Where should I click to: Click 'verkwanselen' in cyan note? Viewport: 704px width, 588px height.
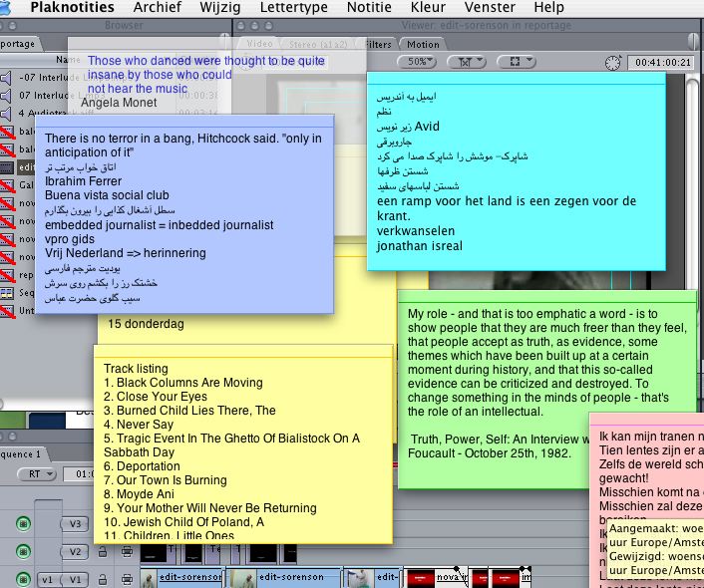pyautogui.click(x=416, y=231)
